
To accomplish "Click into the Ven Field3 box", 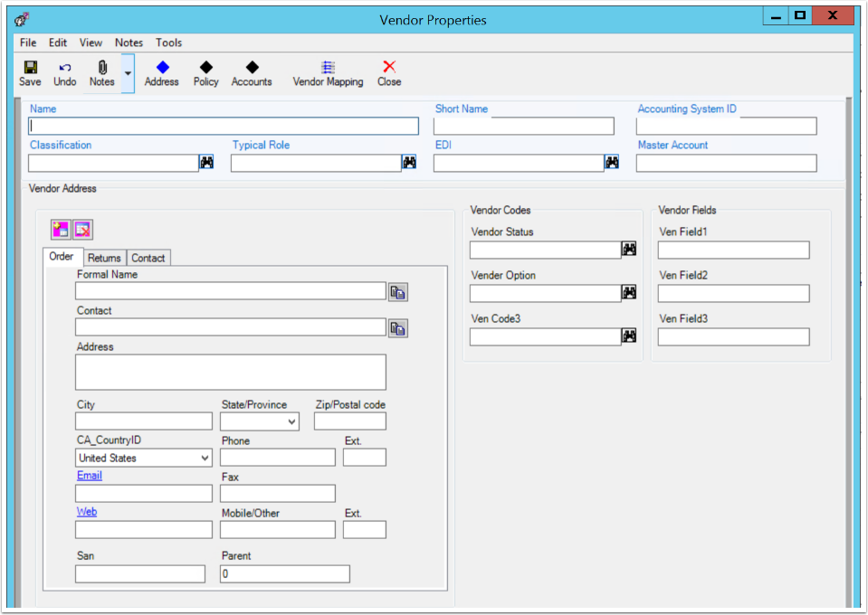I will click(x=734, y=336).
